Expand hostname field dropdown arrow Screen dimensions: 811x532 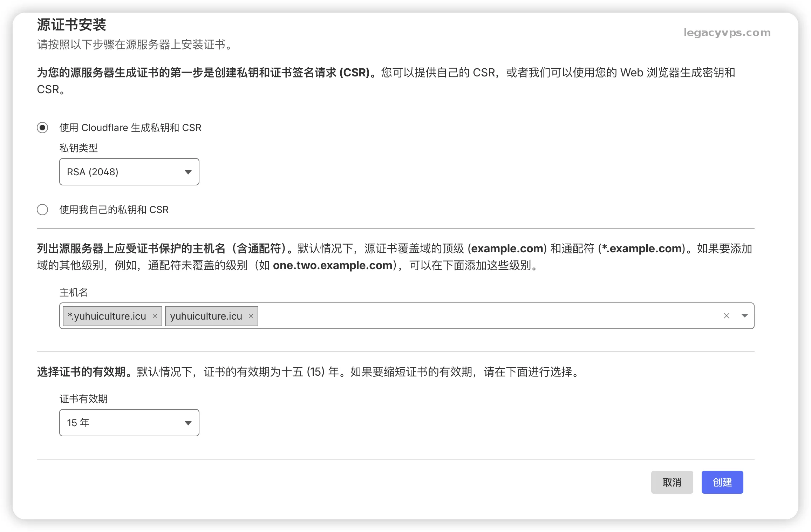coord(745,316)
